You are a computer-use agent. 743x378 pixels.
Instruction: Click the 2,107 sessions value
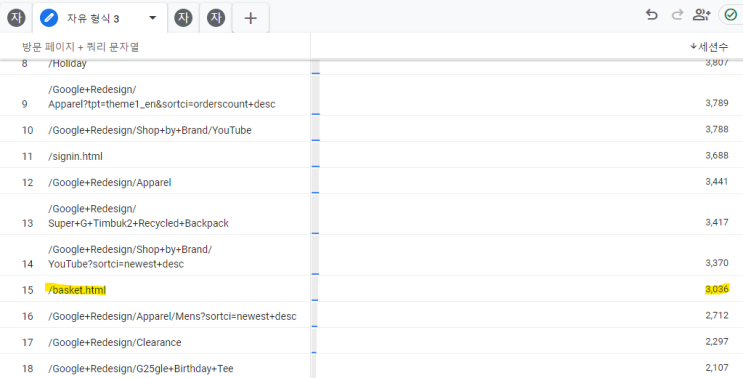click(716, 367)
